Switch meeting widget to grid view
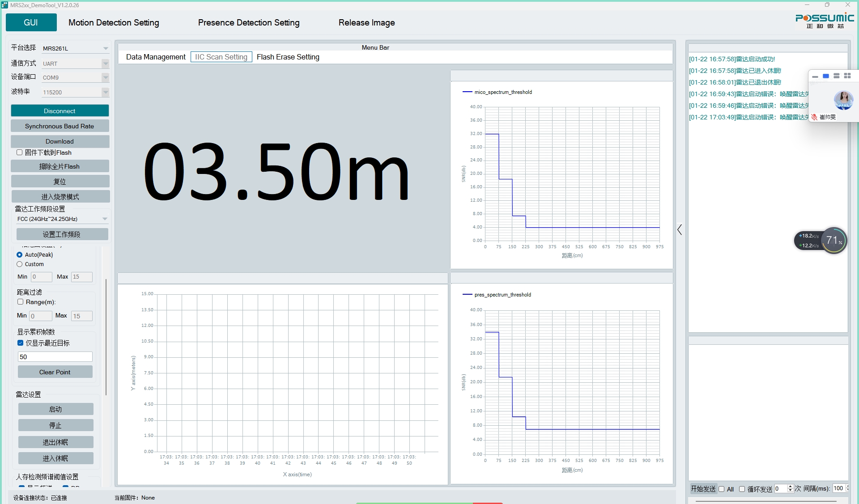The height and width of the screenshot is (504, 859). pyautogui.click(x=847, y=76)
